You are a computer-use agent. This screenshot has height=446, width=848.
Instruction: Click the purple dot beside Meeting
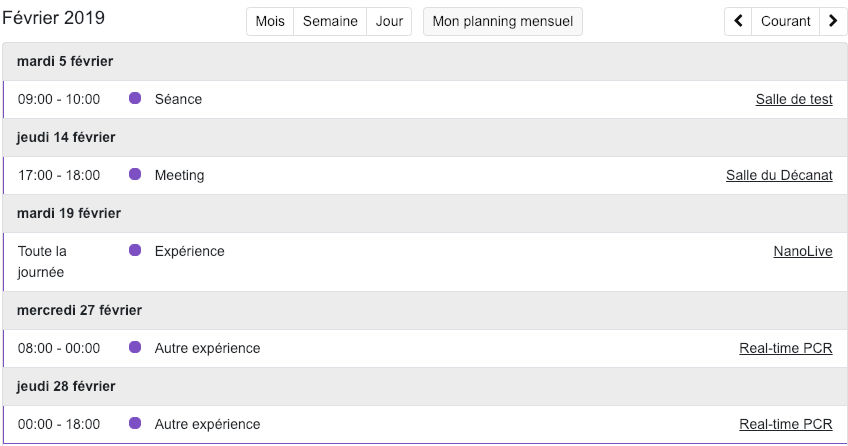click(x=135, y=174)
